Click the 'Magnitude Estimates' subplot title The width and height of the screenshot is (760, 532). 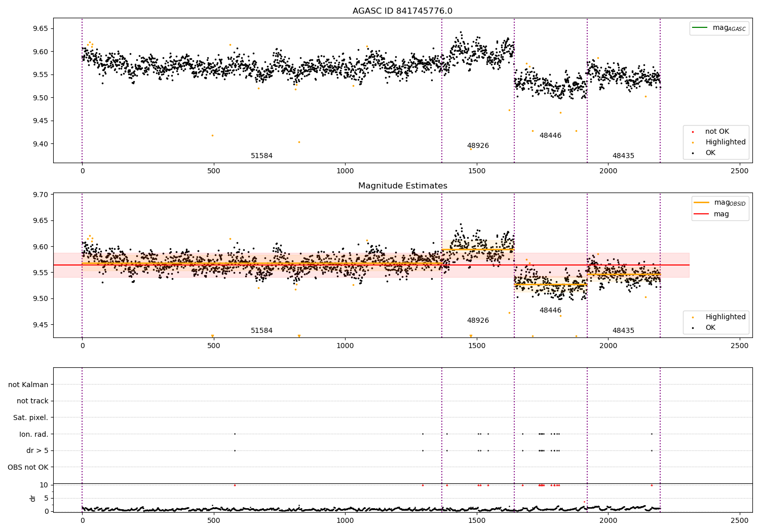402,186
